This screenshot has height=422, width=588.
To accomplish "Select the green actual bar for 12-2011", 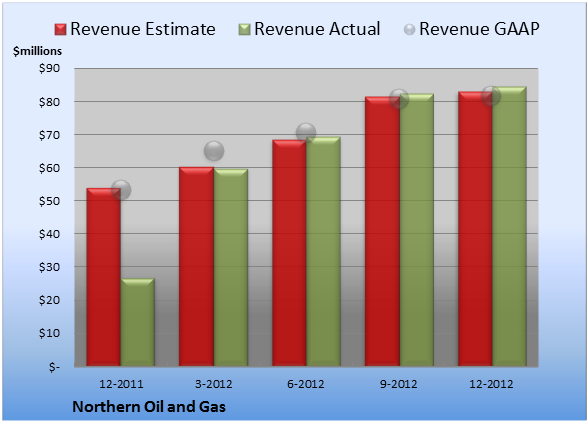I will click(138, 322).
